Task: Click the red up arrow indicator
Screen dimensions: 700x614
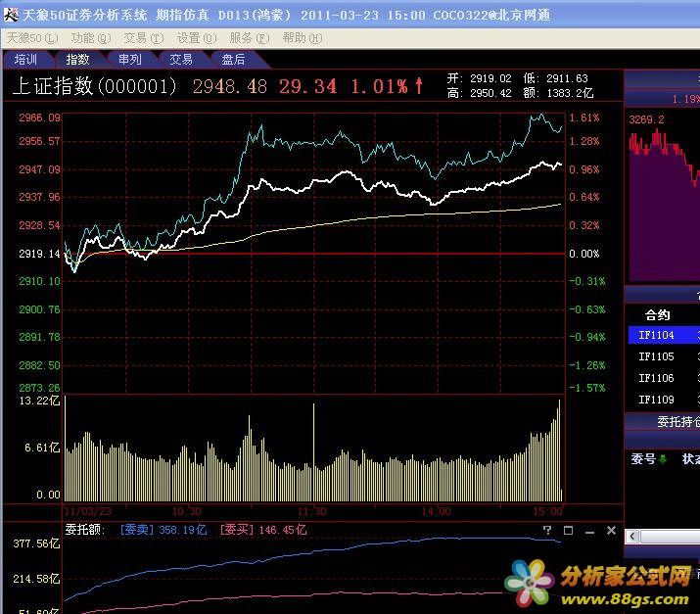Action: [418, 86]
